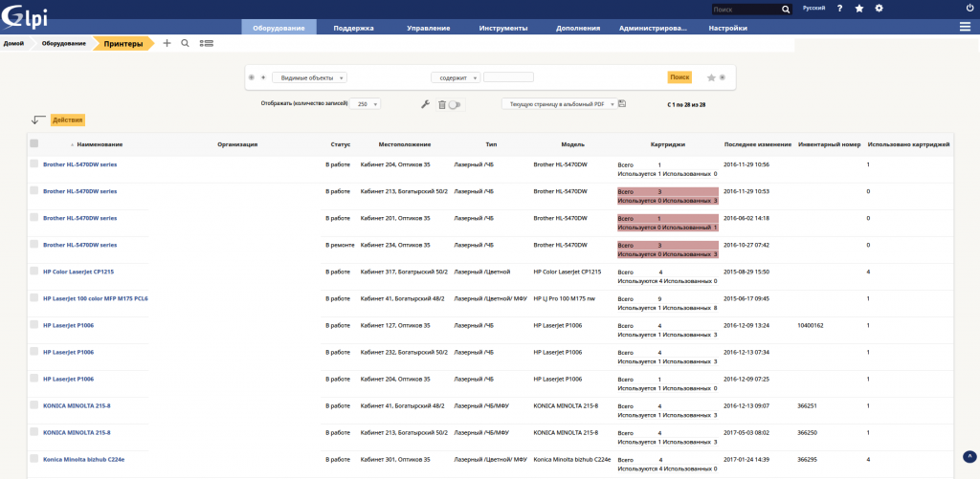The height and width of the screenshot is (479, 980).
Task: Open column settings wrench icon
Action: [x=425, y=104]
